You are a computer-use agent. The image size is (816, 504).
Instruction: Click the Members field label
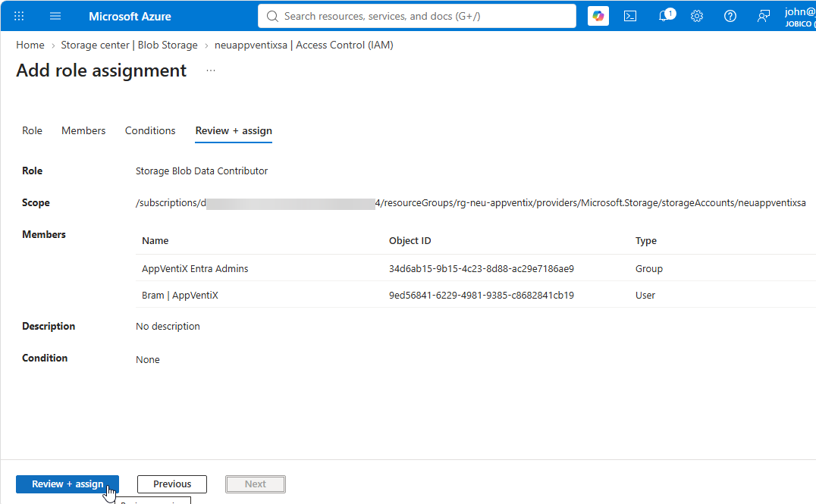44,234
